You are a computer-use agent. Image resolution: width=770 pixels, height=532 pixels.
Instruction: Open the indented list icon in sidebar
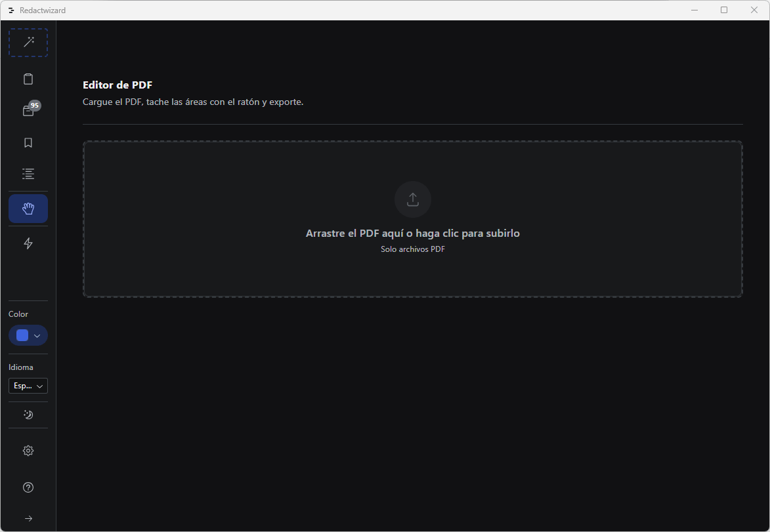coord(28,174)
